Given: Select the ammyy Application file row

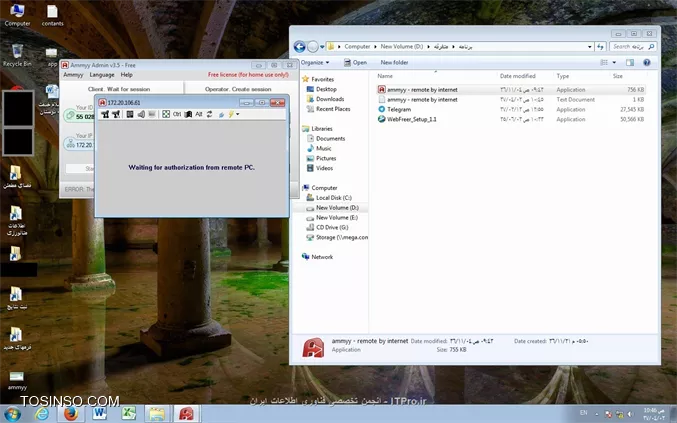Looking at the screenshot, I should pos(511,90).
